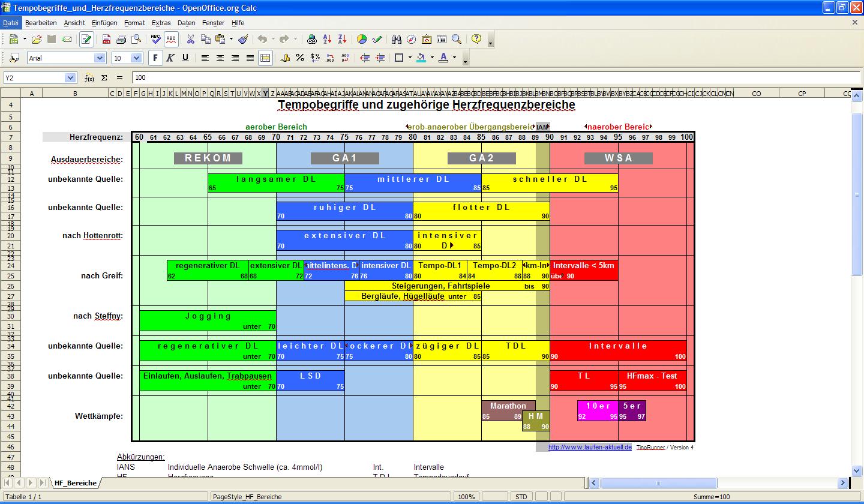
Task: Click the Sort Ascending icon
Action: tap(327, 40)
